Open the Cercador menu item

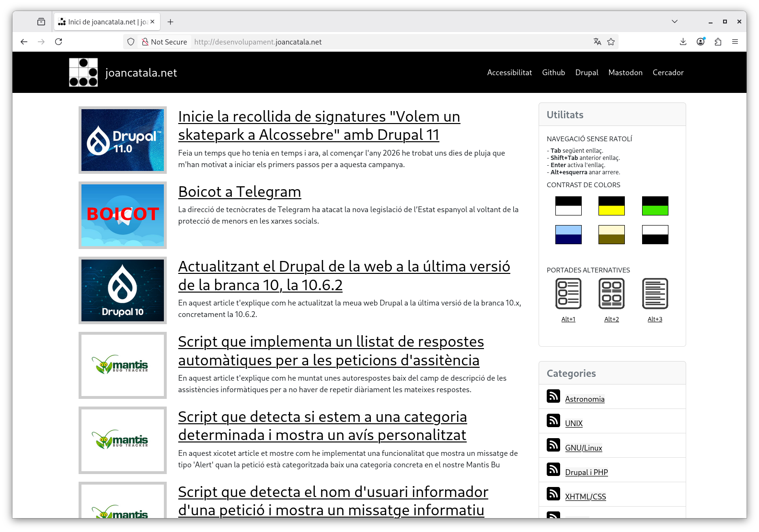[x=668, y=73]
